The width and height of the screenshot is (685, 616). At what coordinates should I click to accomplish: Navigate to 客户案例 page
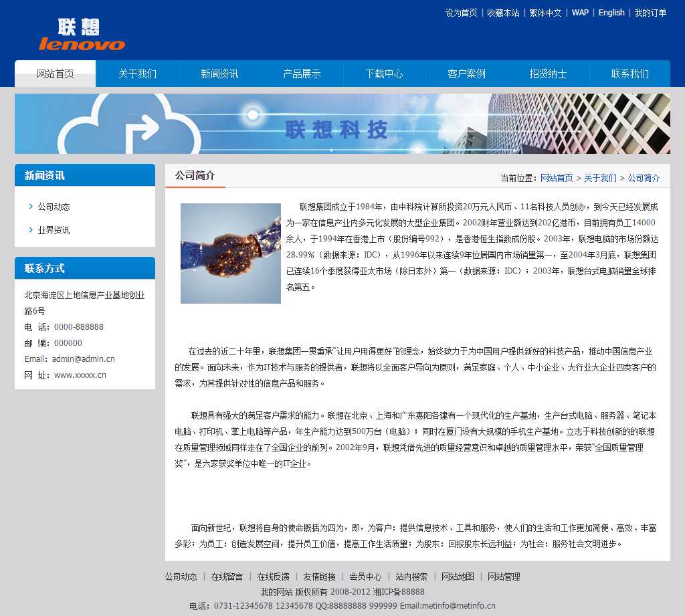[466, 74]
